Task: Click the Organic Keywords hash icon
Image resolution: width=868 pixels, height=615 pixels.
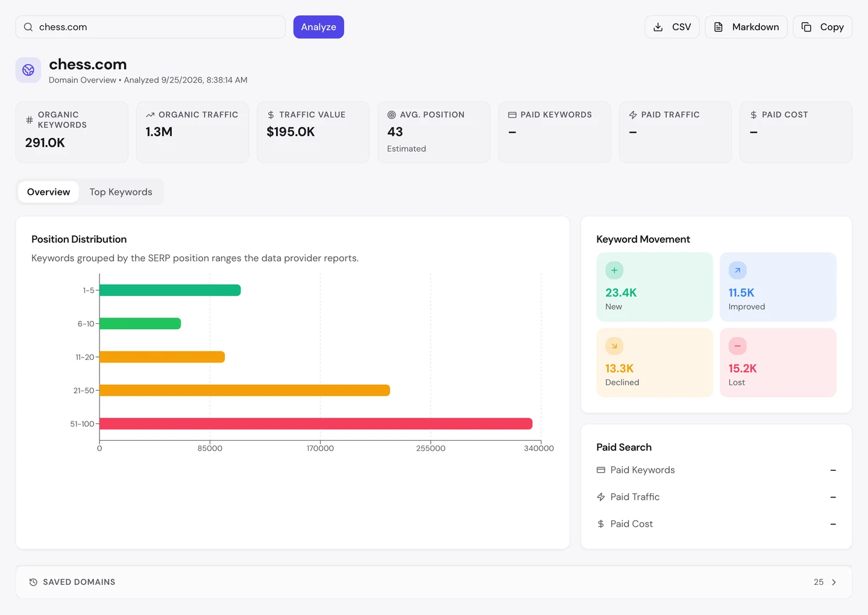Action: point(30,120)
